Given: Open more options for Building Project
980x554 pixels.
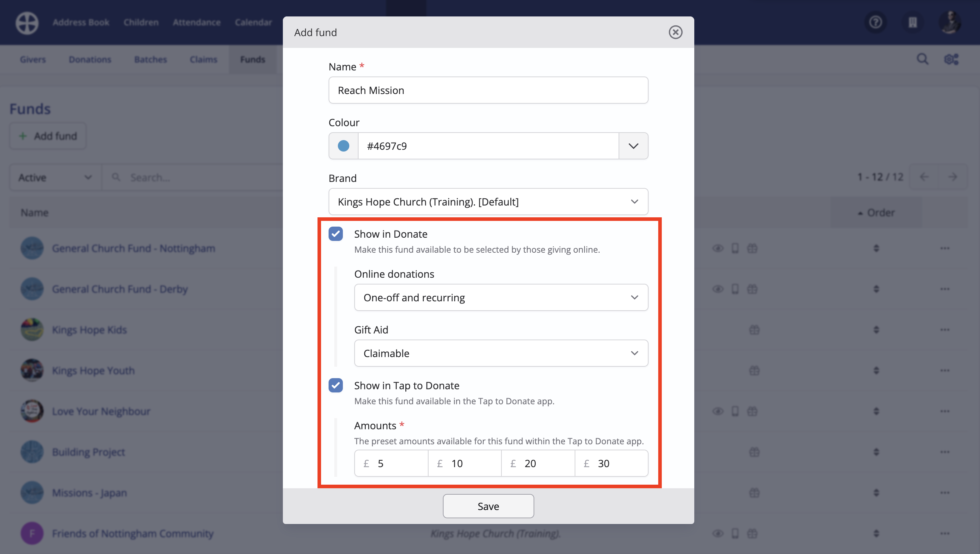Looking at the screenshot, I should click(945, 452).
